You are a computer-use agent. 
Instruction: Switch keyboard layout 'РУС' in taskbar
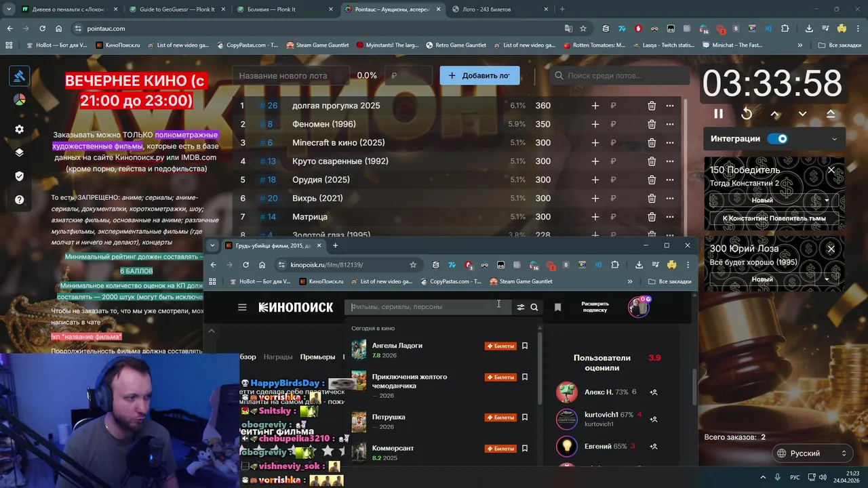(x=795, y=477)
